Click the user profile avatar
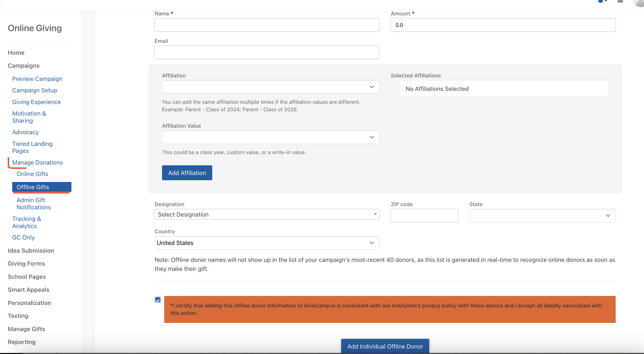The width and height of the screenshot is (644, 354). pos(640,2)
